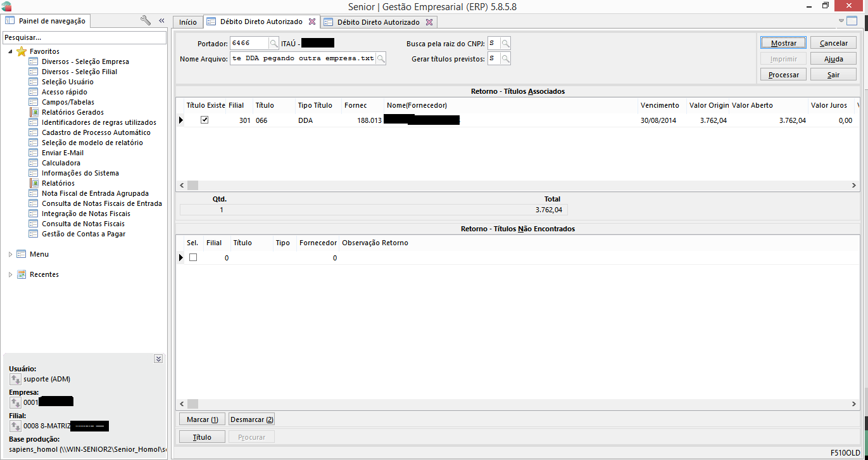Collapse navigation panel with double-chevron icon
The height and width of the screenshot is (460, 868).
tap(161, 21)
